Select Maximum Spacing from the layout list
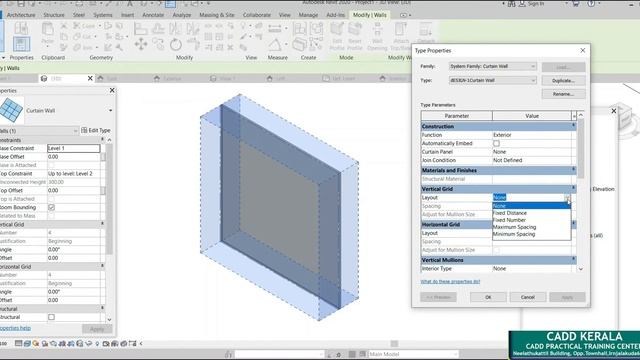 pyautogui.click(x=515, y=227)
